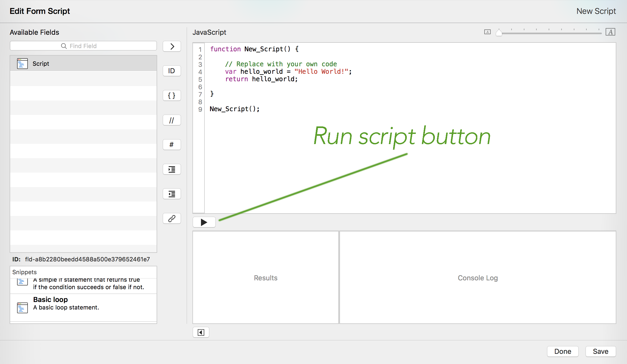The image size is (627, 364).
Task: Click the right chevron insert field button
Action: [x=172, y=47]
